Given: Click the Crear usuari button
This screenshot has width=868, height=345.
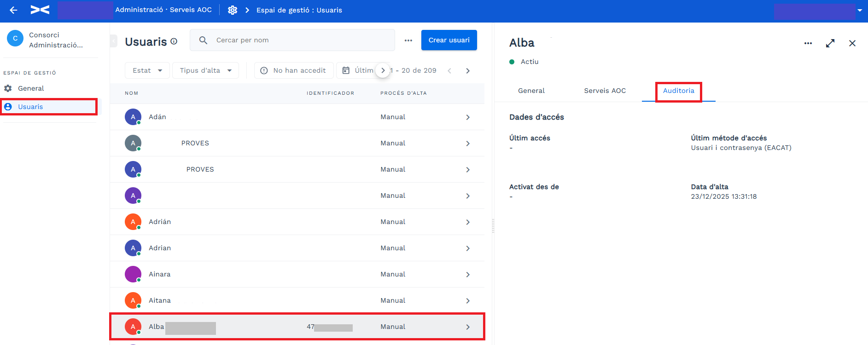Looking at the screenshot, I should [449, 40].
